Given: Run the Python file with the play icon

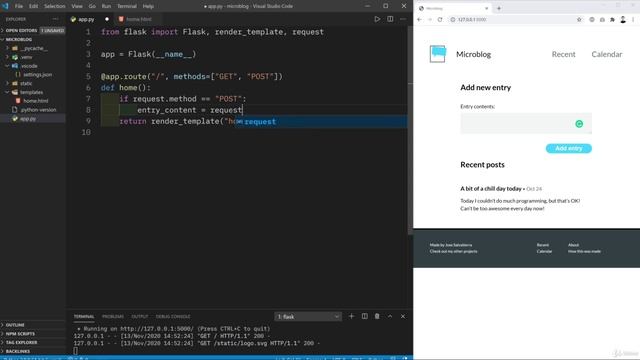Looking at the screenshot, I should point(377,19).
